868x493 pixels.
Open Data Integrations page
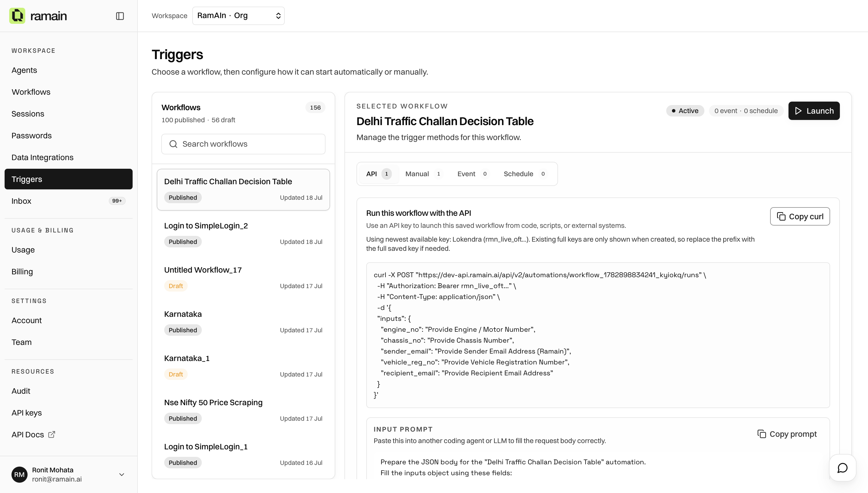68,158
